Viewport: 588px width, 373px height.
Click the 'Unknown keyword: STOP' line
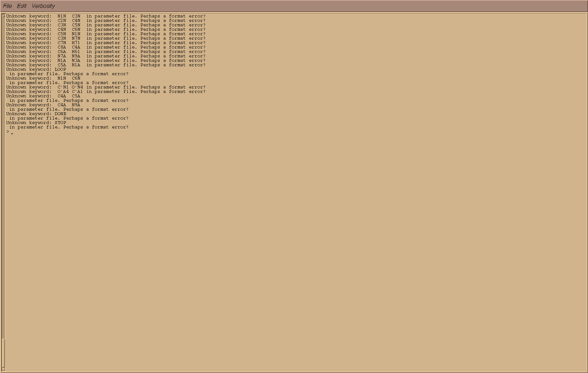(x=36, y=123)
